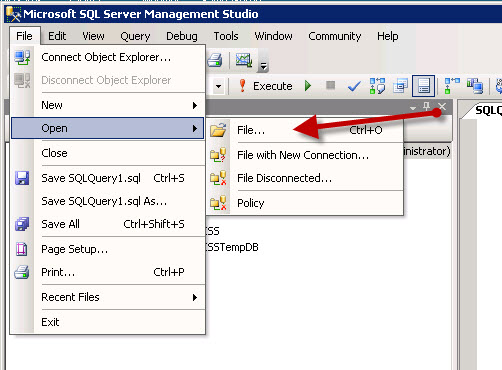
Task: Close the Object Explorer panel
Action: point(442,107)
